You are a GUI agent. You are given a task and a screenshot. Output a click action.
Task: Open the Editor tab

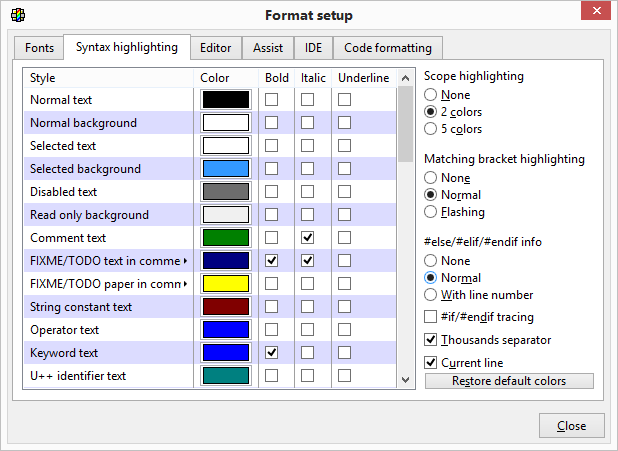(x=215, y=48)
